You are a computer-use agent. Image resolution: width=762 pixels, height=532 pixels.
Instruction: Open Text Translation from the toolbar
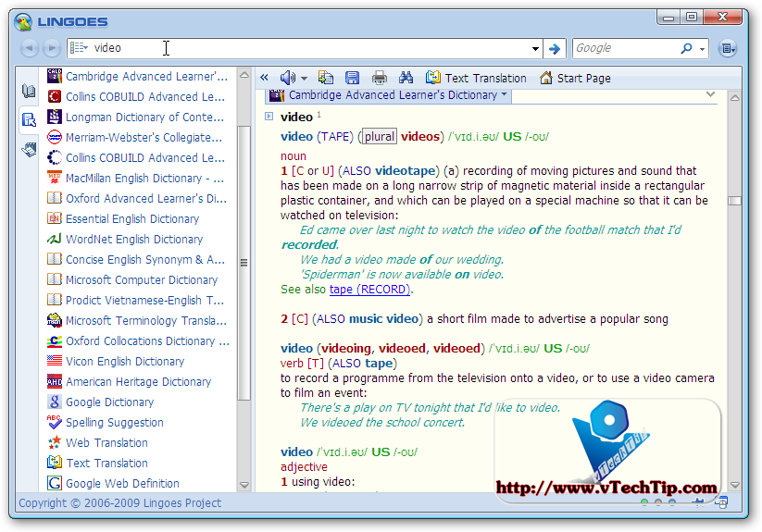point(476,78)
